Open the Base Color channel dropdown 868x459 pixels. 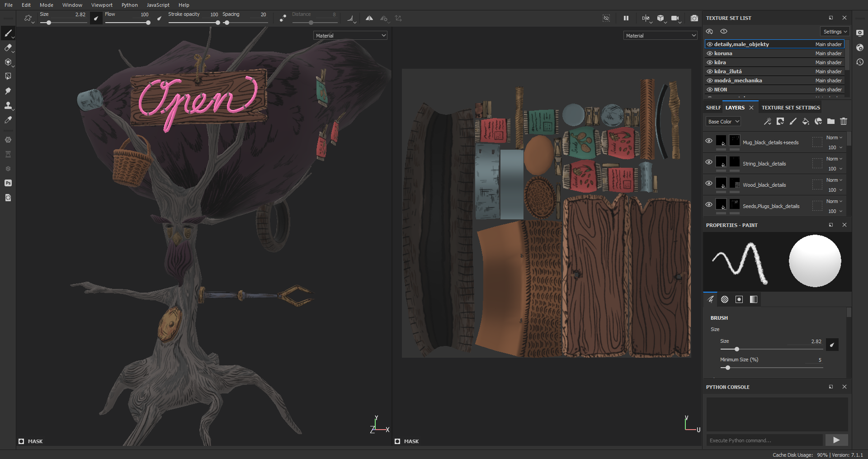pyautogui.click(x=723, y=122)
